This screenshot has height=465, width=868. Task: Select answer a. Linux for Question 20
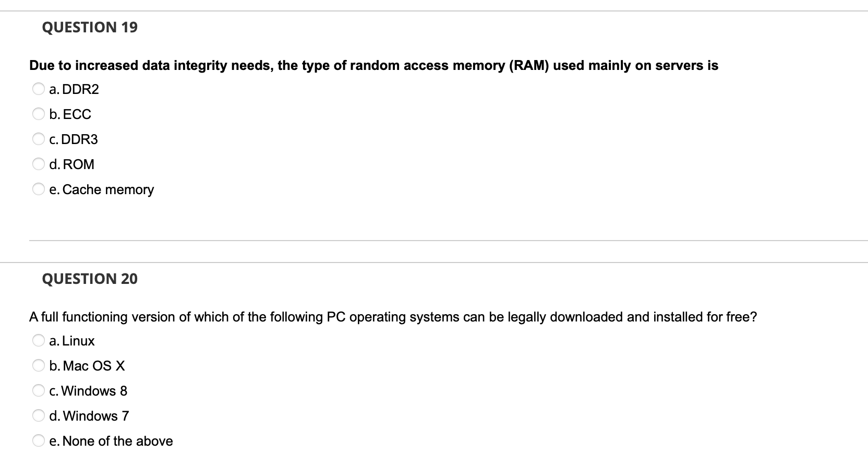click(39, 340)
